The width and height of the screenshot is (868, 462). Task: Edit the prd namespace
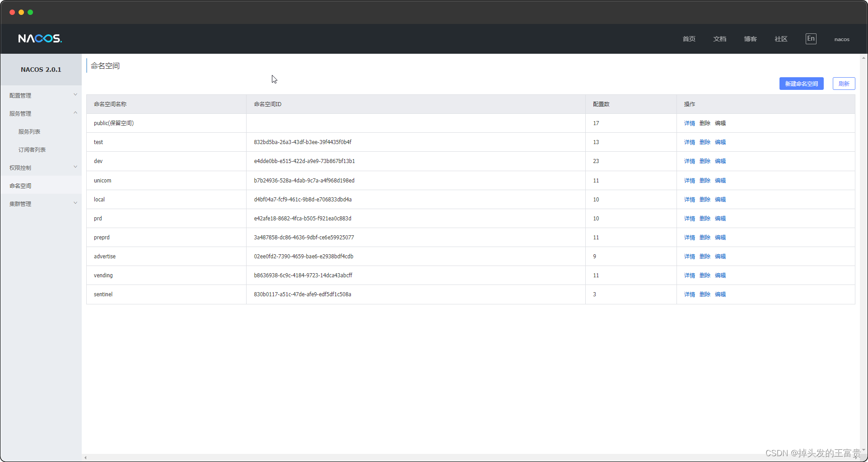[720, 219]
